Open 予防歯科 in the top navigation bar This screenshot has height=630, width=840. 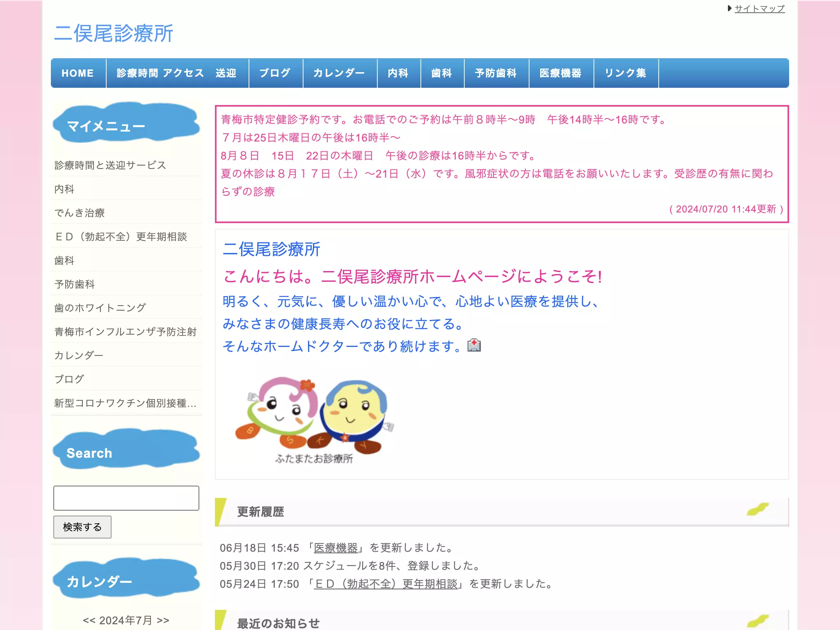(x=496, y=73)
